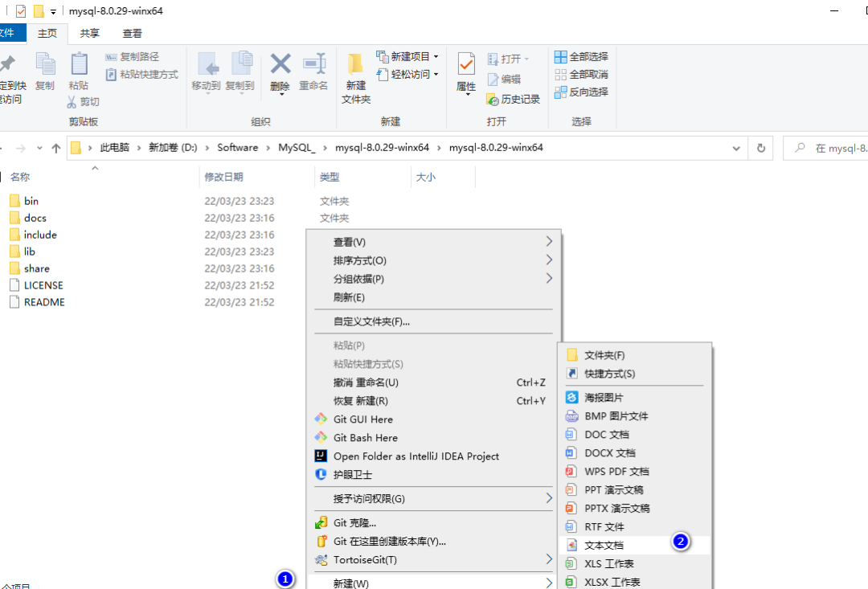Click the New folder icon
The image size is (868, 589).
(355, 64)
